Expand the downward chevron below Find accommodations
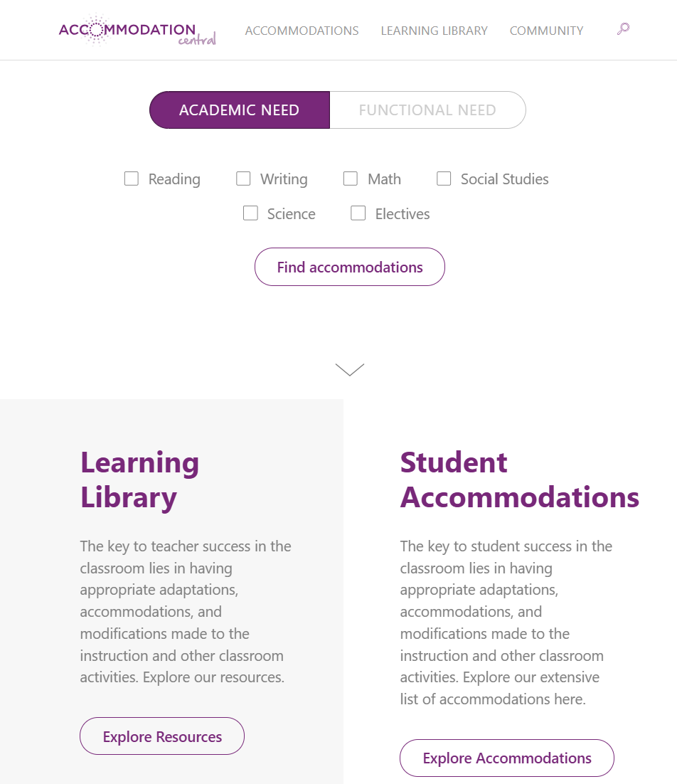This screenshot has width=677, height=784. [348, 369]
